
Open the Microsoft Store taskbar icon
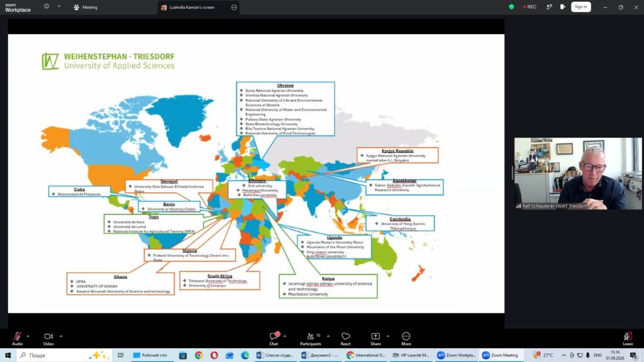[x=183, y=356]
